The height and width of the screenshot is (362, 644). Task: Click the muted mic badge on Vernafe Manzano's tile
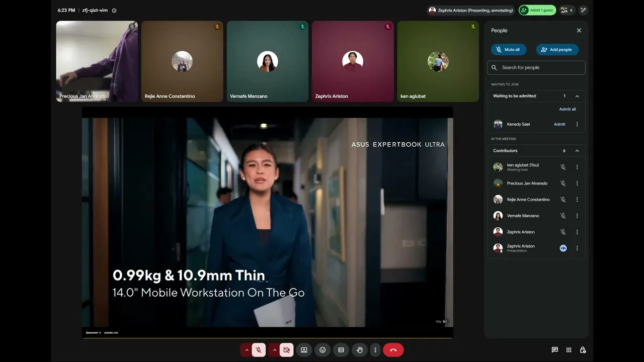[x=302, y=27]
